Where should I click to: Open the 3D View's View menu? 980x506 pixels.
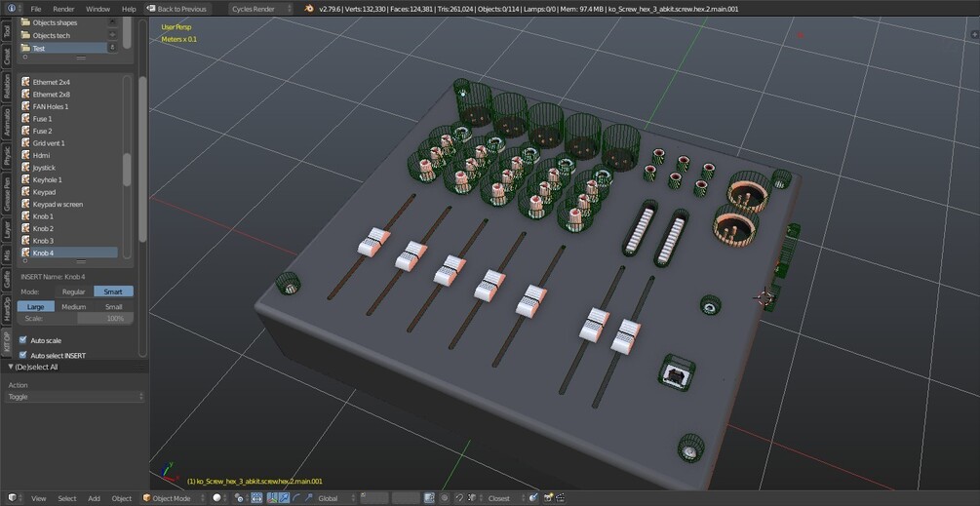tap(39, 498)
